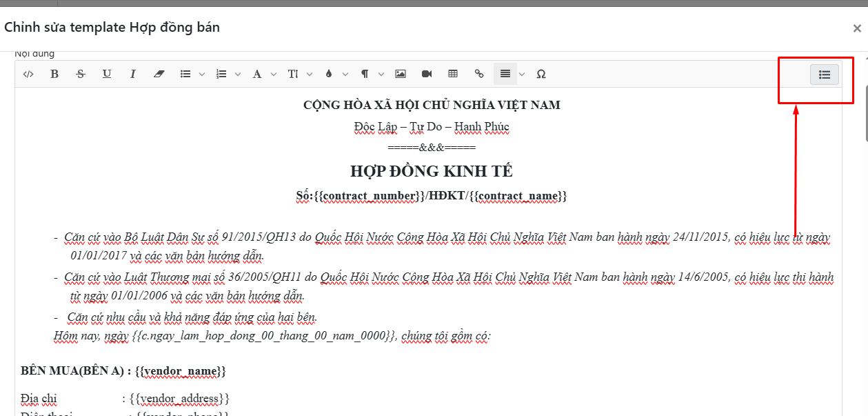This screenshot has height=416, width=868.
Task: Open the text color droplet picker
Action: tap(329, 74)
